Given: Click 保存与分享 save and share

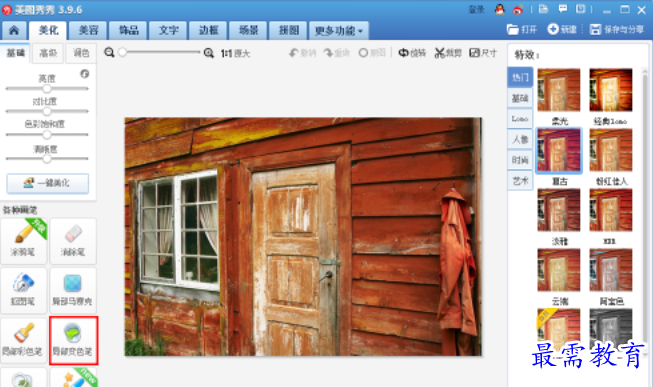Looking at the screenshot, I should pos(617,29).
